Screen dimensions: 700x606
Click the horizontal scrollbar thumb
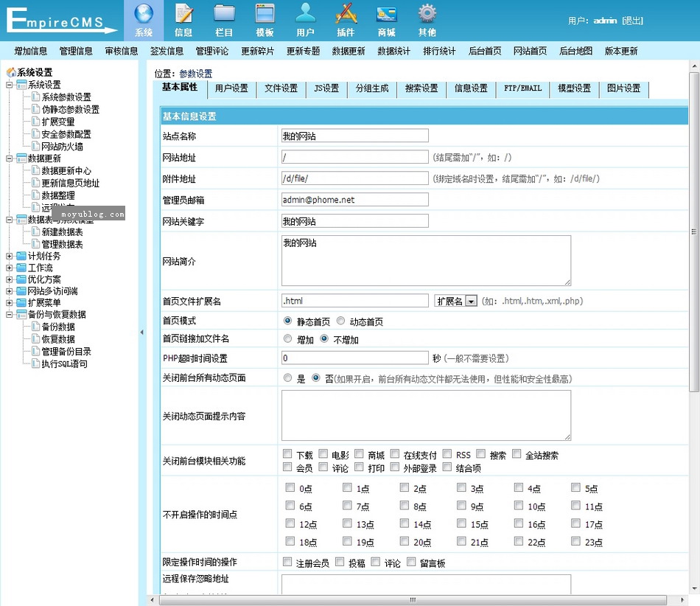(x=413, y=600)
